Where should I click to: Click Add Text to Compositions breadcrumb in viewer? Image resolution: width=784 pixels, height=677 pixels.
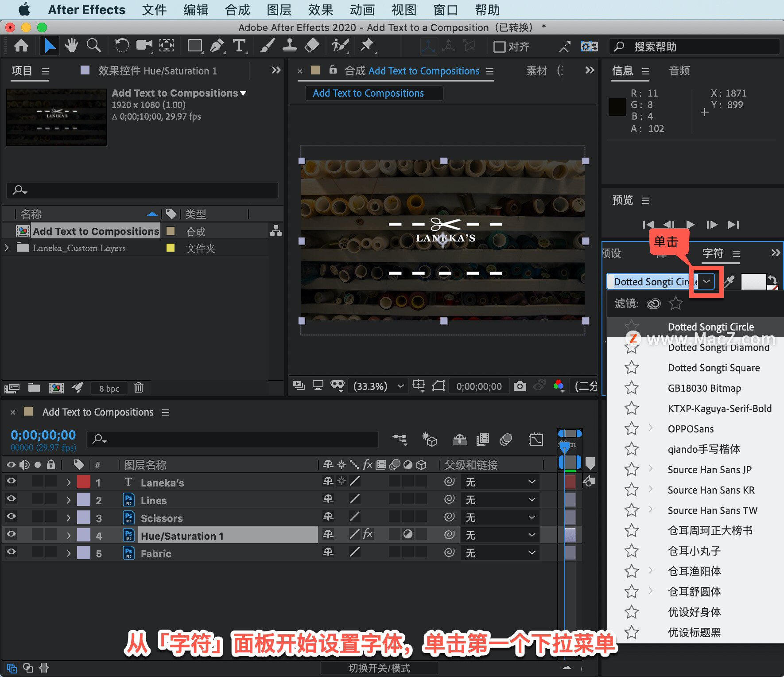point(368,93)
